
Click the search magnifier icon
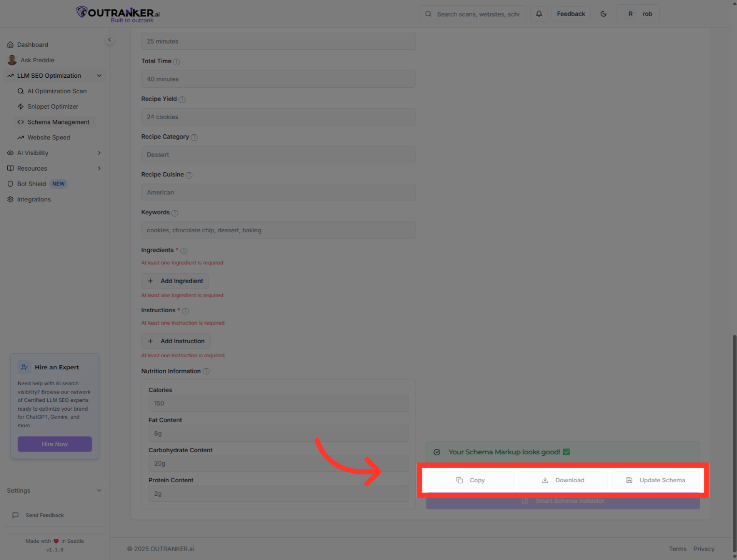[428, 13]
